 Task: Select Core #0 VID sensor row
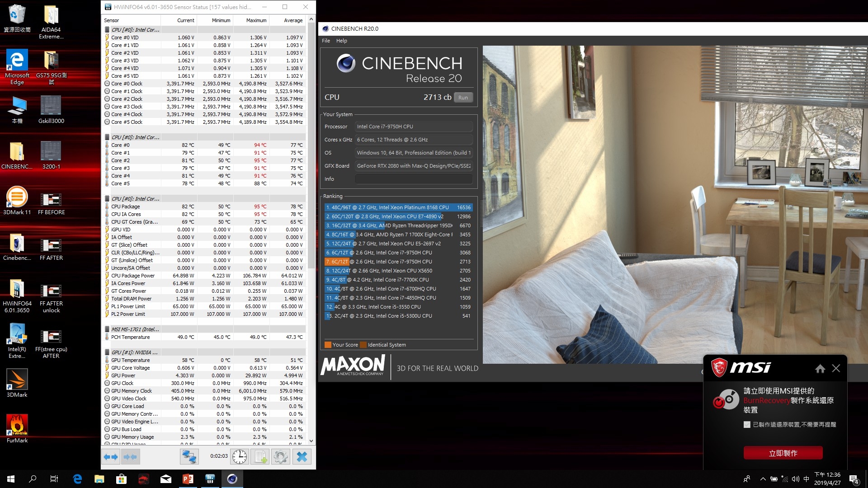pos(204,38)
